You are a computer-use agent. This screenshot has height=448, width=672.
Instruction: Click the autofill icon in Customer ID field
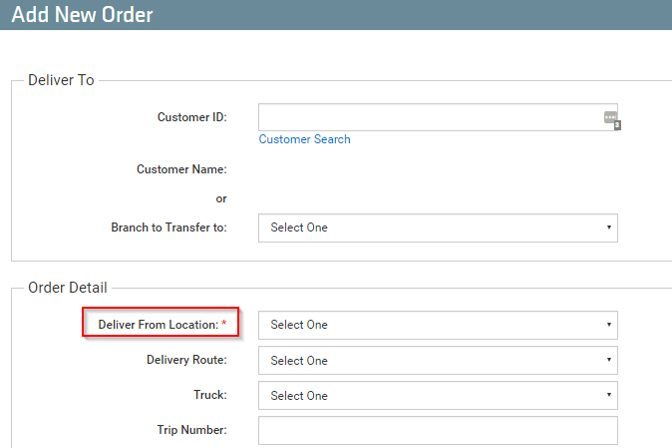(x=612, y=120)
